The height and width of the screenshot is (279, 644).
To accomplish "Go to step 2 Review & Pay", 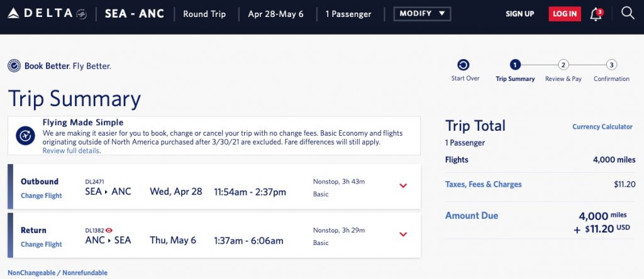I will [x=563, y=65].
